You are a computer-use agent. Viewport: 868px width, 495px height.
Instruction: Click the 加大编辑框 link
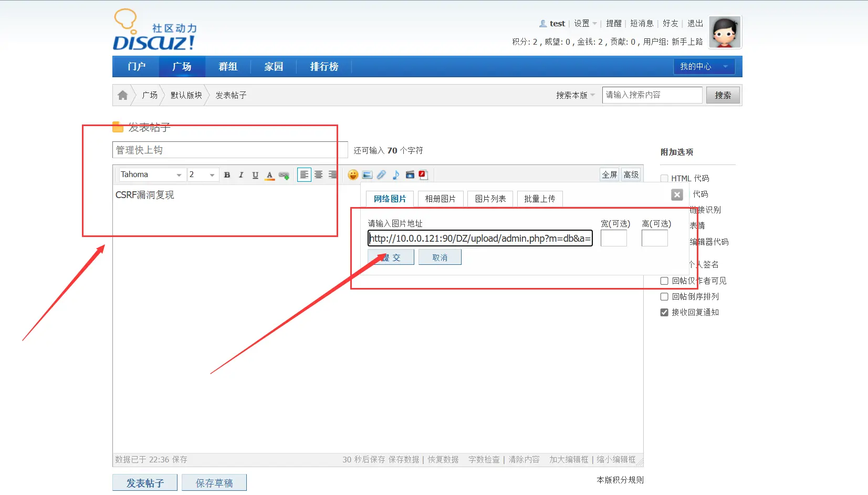569,460
